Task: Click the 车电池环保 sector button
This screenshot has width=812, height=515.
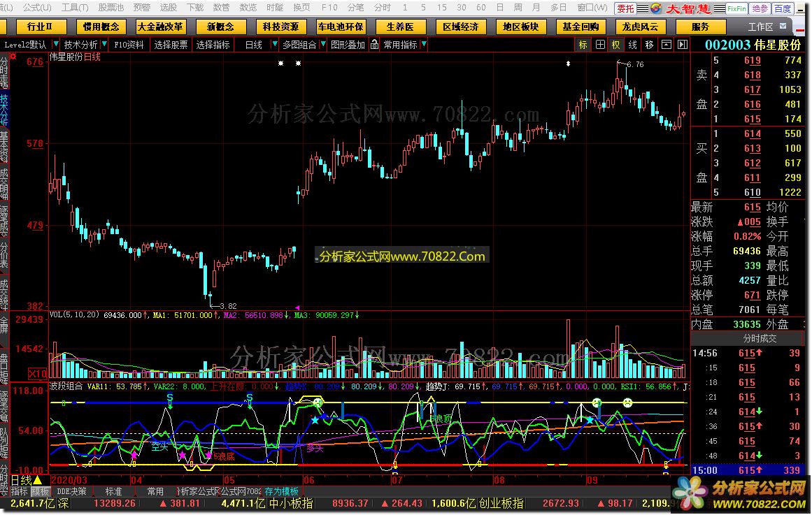Action: [x=340, y=27]
